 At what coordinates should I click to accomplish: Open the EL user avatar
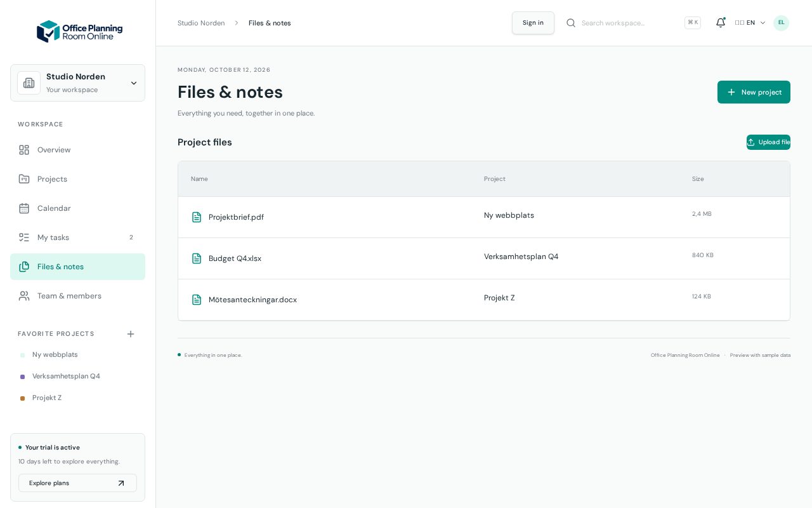tap(781, 23)
